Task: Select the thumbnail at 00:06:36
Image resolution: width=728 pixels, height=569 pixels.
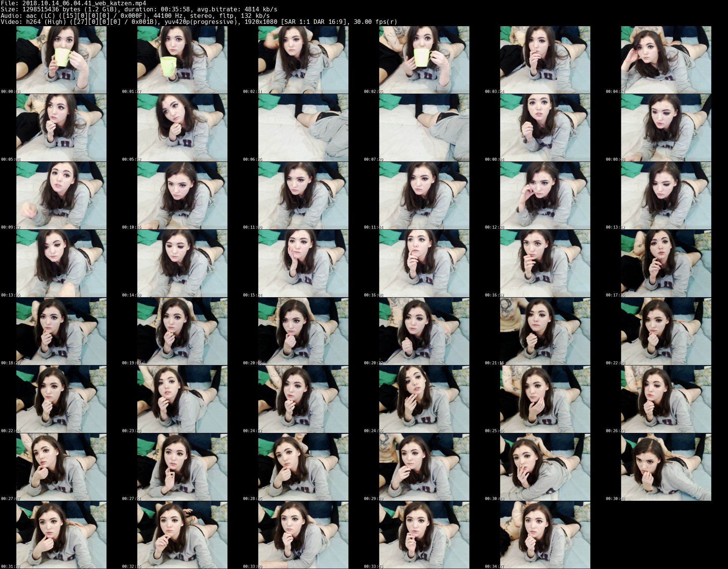Action: 303,127
